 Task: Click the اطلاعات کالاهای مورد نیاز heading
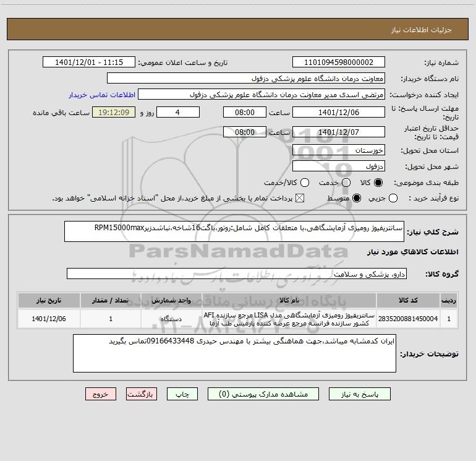[412, 252]
